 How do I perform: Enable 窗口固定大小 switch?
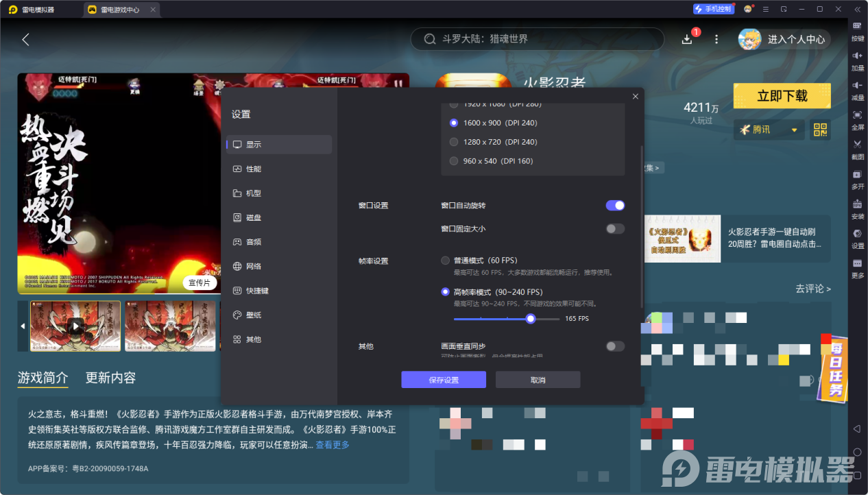[615, 228]
